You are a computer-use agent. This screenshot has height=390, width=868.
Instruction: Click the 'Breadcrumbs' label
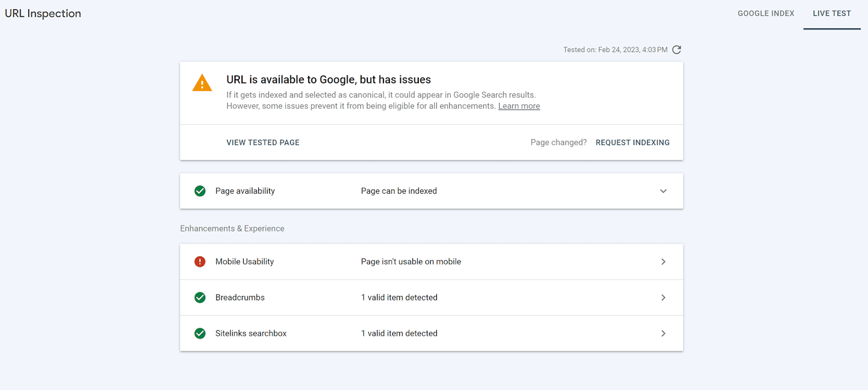click(240, 297)
